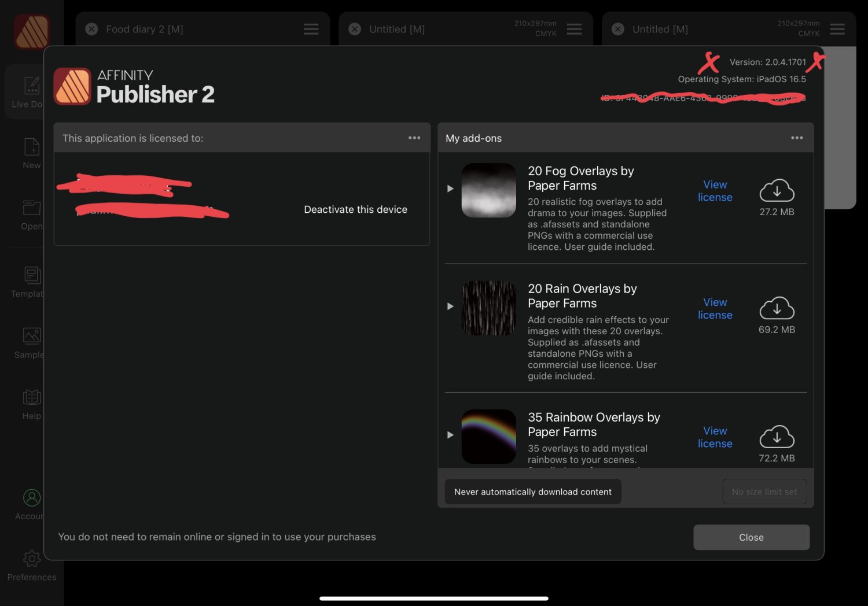Click the "You do not need to remain online" note

pos(217,537)
